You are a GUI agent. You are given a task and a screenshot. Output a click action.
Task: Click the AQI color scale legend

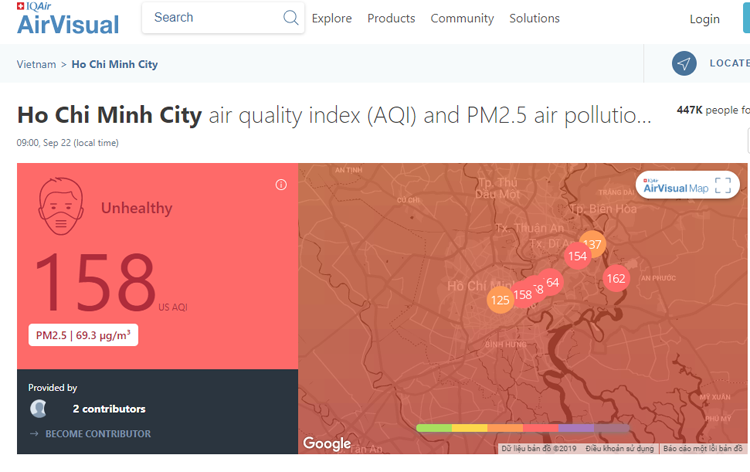pyautogui.click(x=522, y=427)
